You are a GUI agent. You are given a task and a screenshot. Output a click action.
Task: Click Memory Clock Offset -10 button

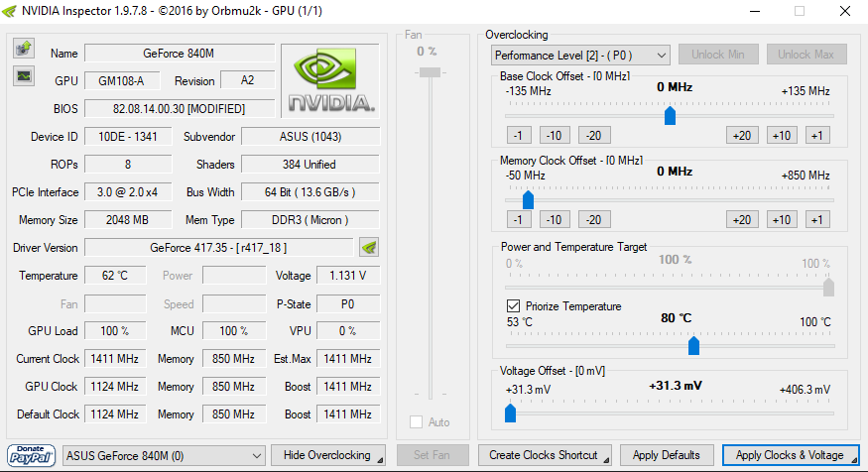(555, 220)
